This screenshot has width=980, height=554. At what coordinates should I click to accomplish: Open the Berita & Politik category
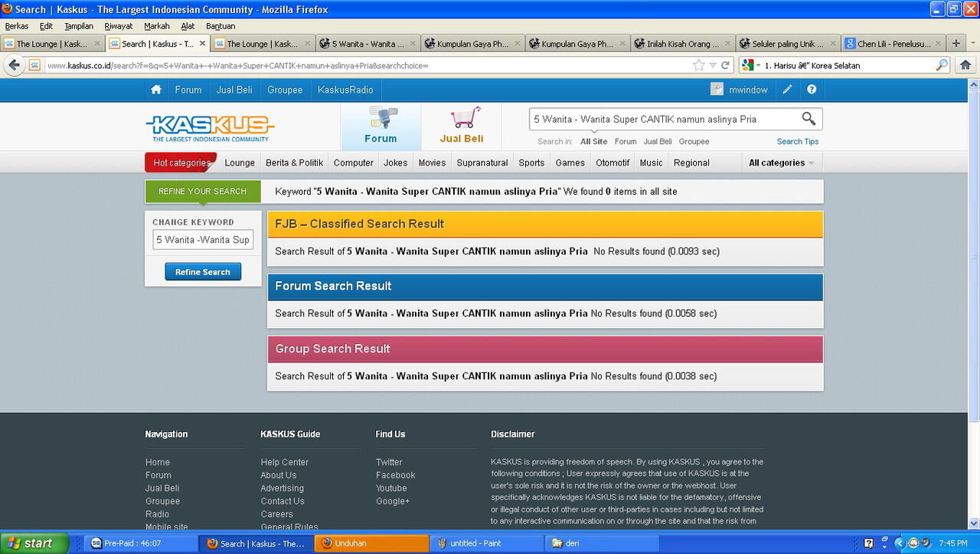tap(295, 162)
